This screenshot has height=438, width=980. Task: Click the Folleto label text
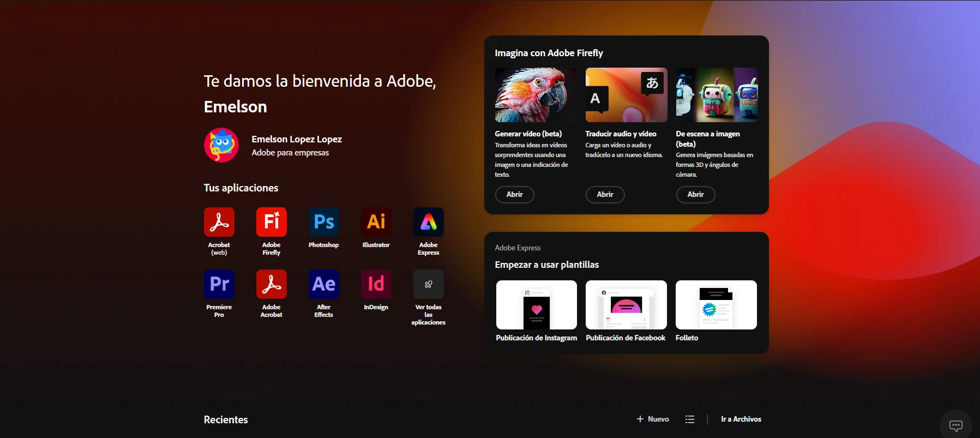tap(687, 338)
